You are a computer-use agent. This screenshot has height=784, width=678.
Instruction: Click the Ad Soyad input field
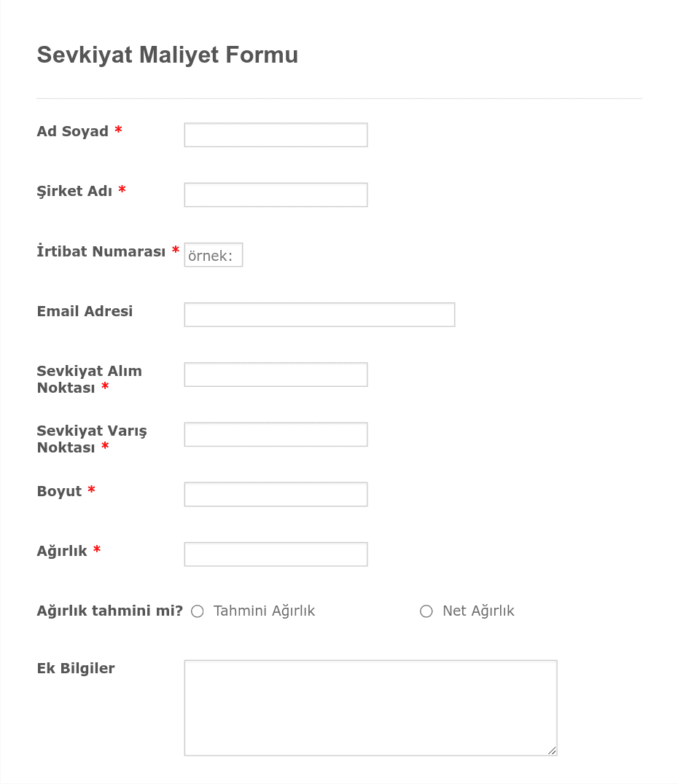click(276, 135)
